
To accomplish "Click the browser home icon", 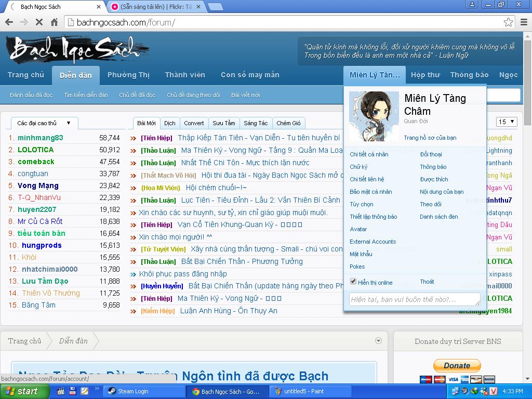I will (x=54, y=22).
